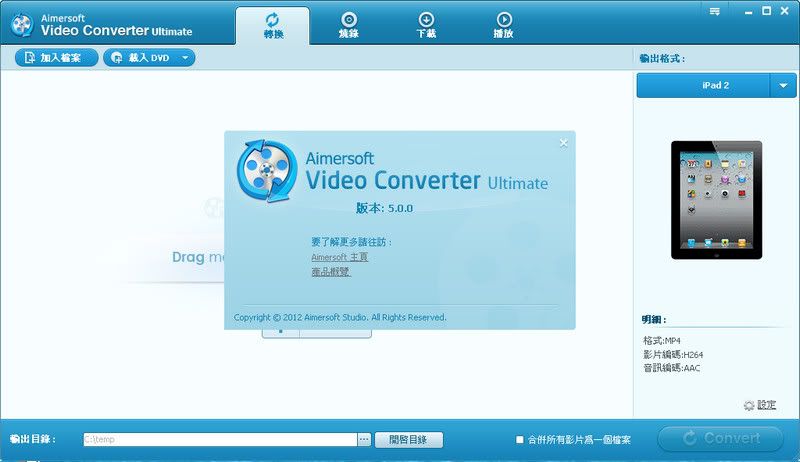Click the 開啟目錄 button
The width and height of the screenshot is (800, 462).
click(409, 440)
